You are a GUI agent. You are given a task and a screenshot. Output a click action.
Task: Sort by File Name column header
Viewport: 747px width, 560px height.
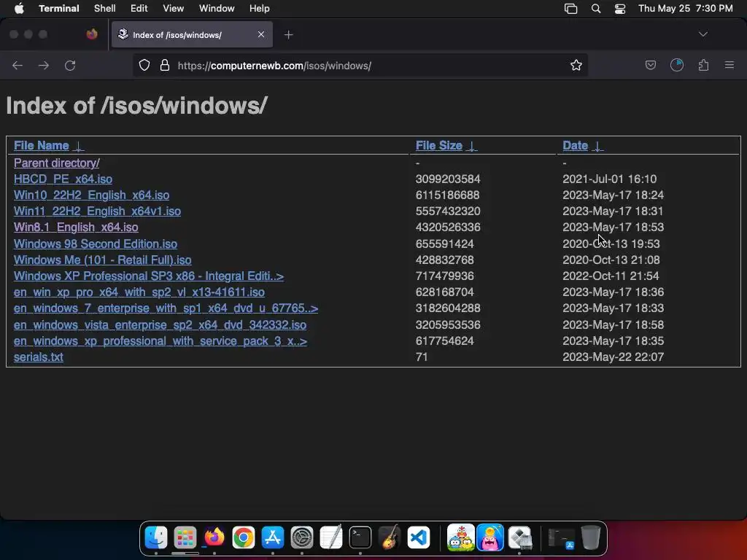(x=42, y=145)
